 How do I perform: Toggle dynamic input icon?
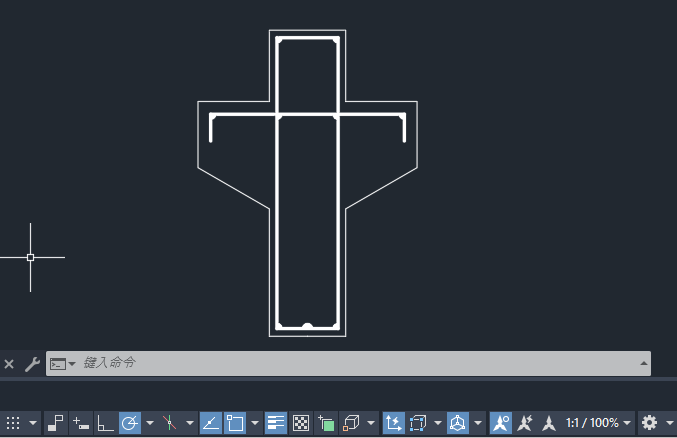click(x=81, y=423)
